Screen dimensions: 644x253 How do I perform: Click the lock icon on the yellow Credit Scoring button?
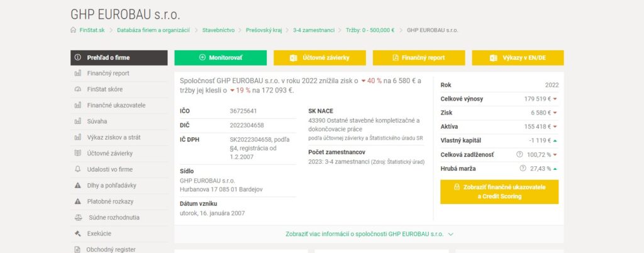click(x=457, y=187)
